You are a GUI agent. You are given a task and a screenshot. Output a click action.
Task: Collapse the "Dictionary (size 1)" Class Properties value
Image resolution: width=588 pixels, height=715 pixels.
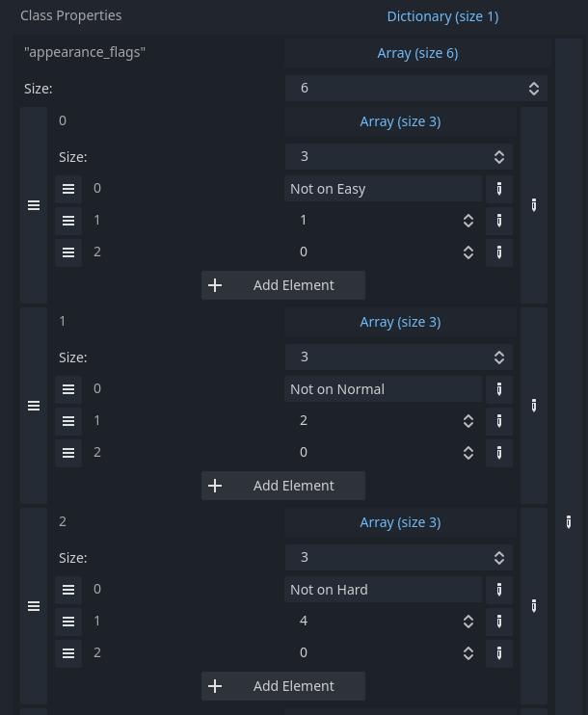click(442, 16)
